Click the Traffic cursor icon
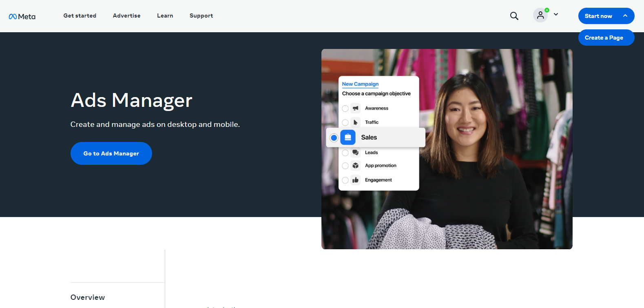644x308 pixels. (x=356, y=122)
